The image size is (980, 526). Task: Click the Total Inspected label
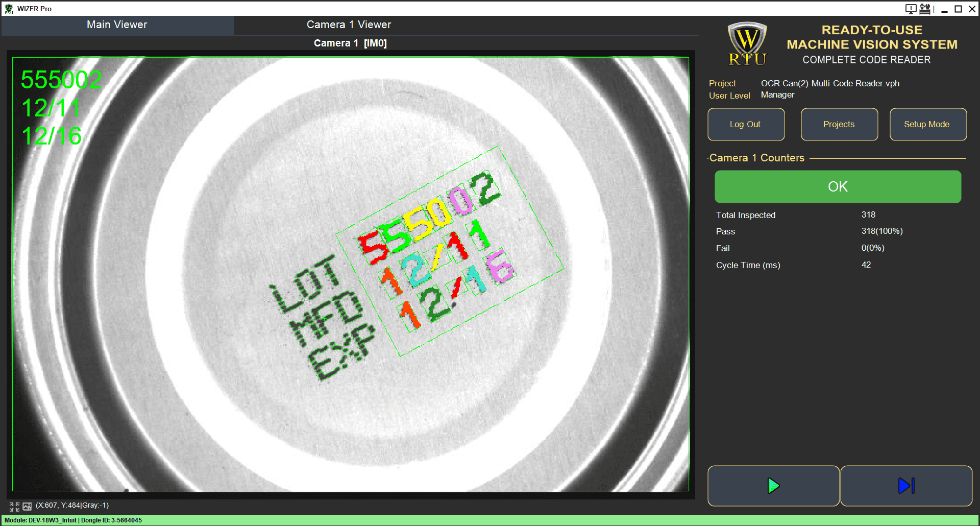coord(746,216)
